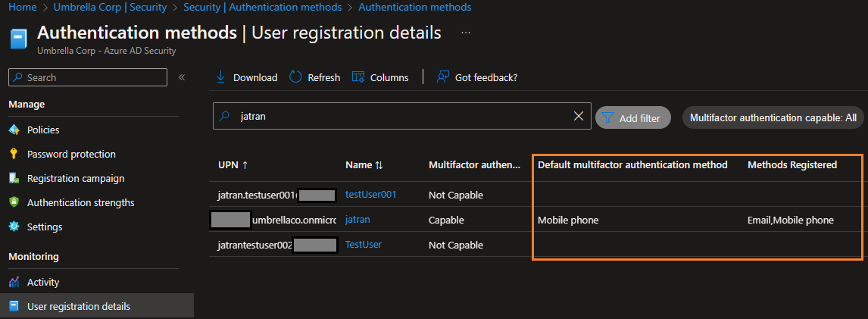Click the Email,Mobile phone methods cell
868x319 pixels.
[791, 220]
